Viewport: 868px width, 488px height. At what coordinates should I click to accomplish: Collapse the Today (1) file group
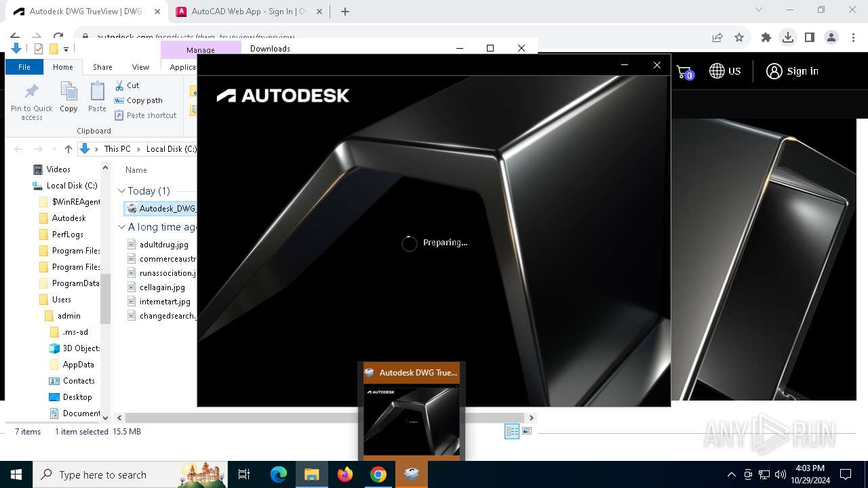click(121, 191)
